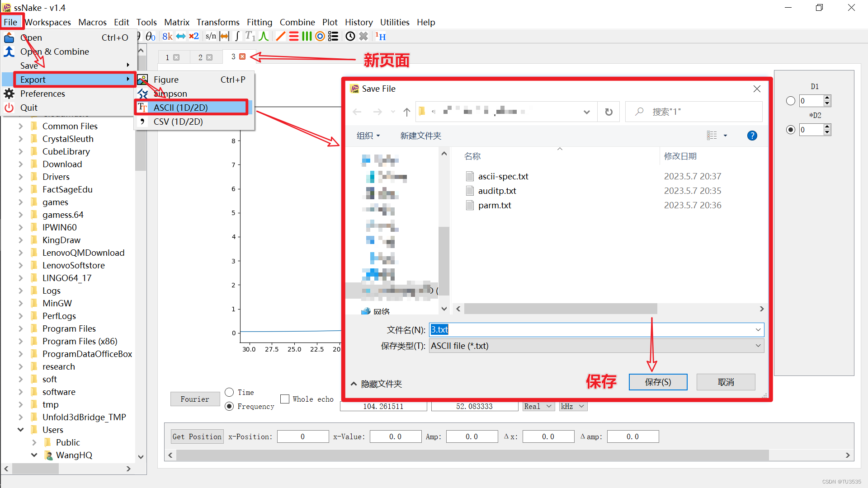Open the kHz units dropdown
This screenshot has height=488, width=868.
tap(572, 406)
